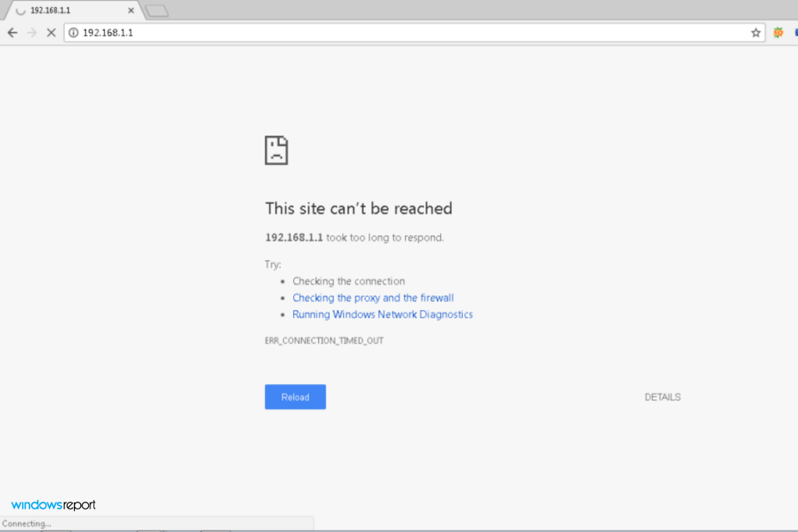Click the 'took too long to respond' message
Screen dimensions: 798x532
(x=385, y=238)
